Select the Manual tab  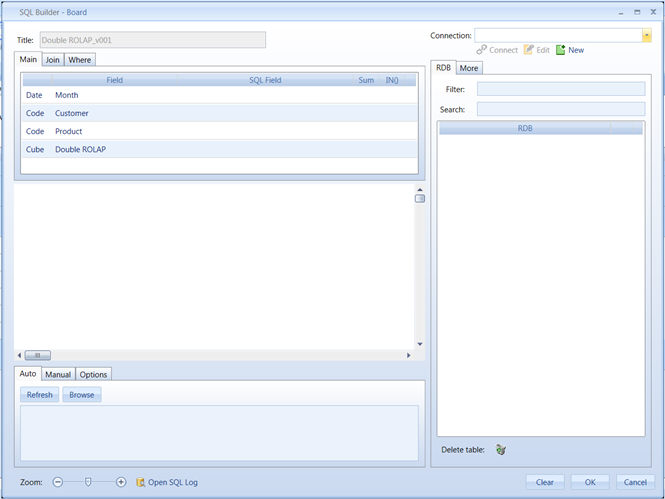58,375
